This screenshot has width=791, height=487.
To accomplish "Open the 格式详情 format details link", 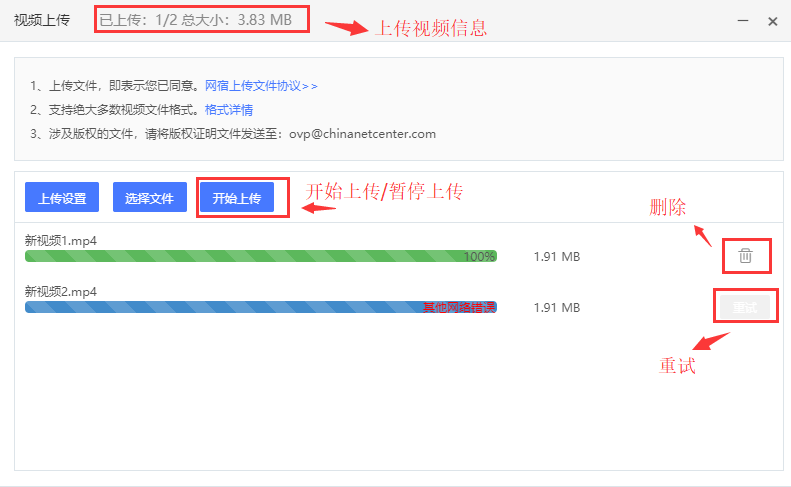I will pos(229,110).
